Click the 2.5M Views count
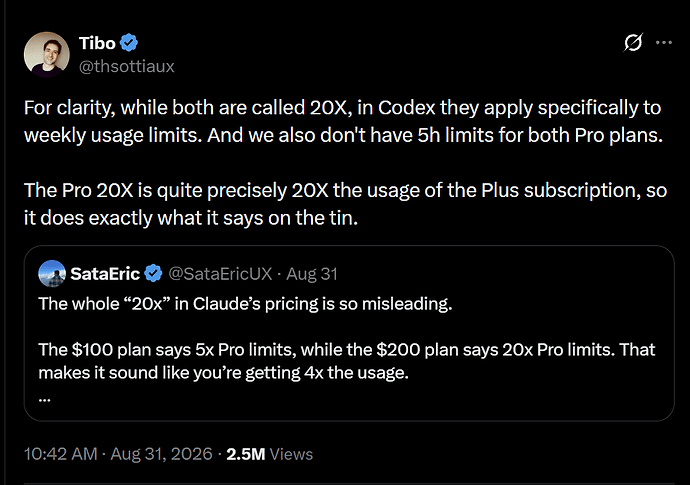Image resolution: width=690 pixels, height=485 pixels. coord(269,454)
